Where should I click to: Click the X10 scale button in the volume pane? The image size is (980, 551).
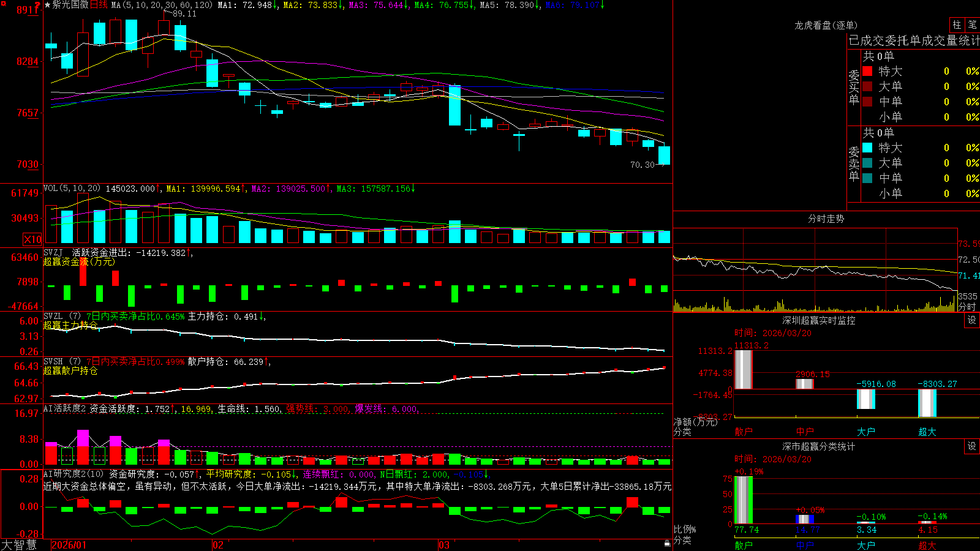32,239
